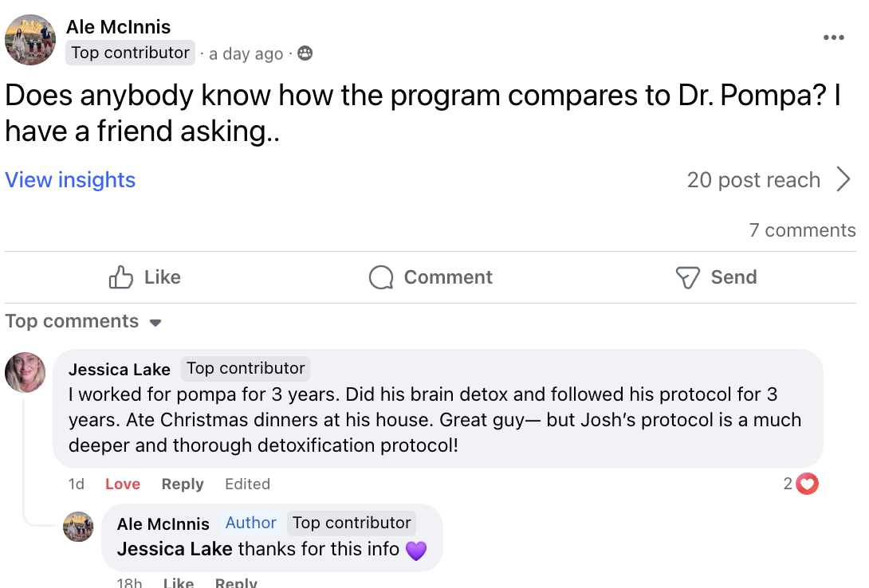Click the Comment speech bubble icon

click(x=381, y=277)
